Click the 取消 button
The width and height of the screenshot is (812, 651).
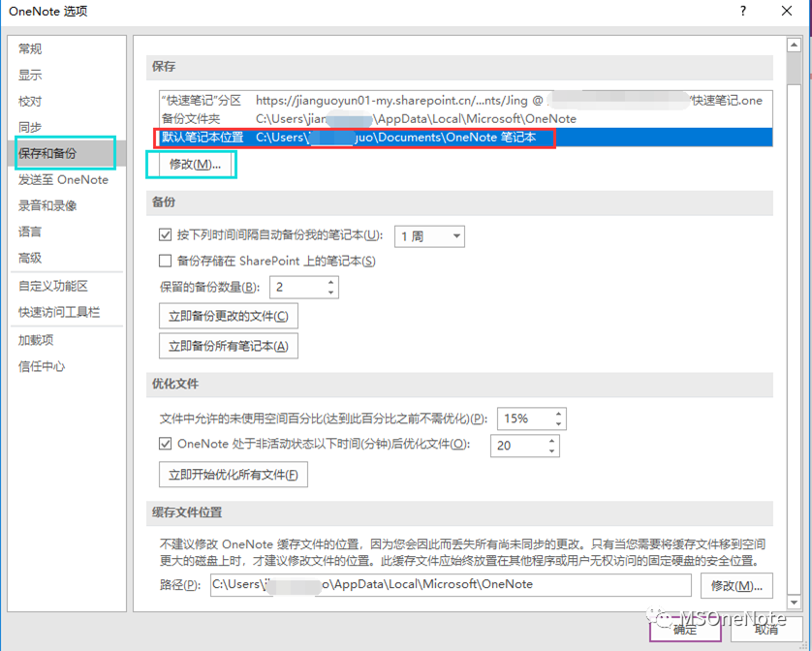[x=766, y=630]
